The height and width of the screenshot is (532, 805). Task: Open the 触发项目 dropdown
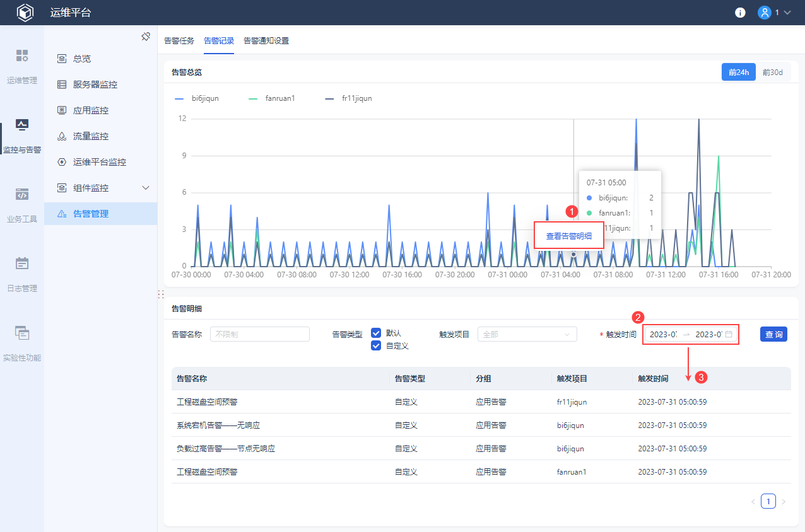coord(527,334)
